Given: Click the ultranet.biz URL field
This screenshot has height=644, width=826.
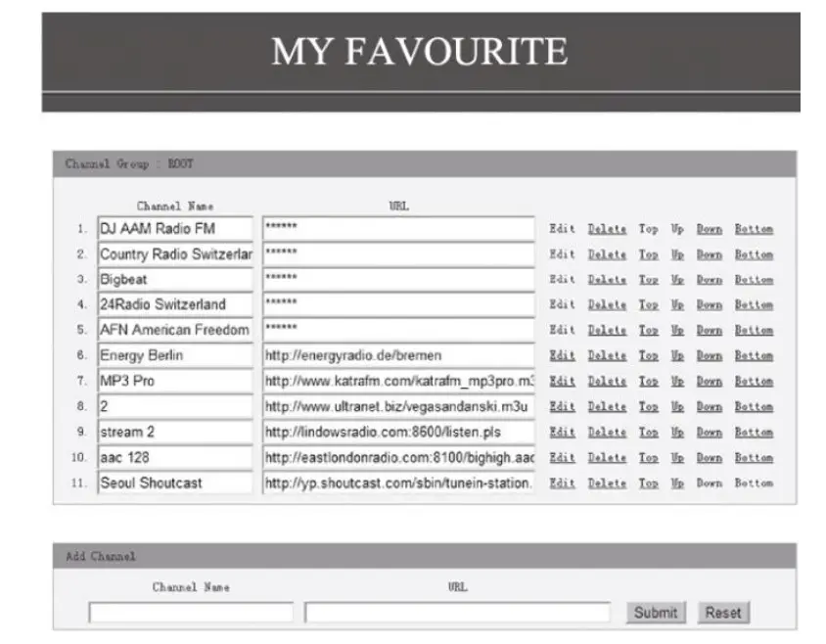Looking at the screenshot, I should point(398,406).
